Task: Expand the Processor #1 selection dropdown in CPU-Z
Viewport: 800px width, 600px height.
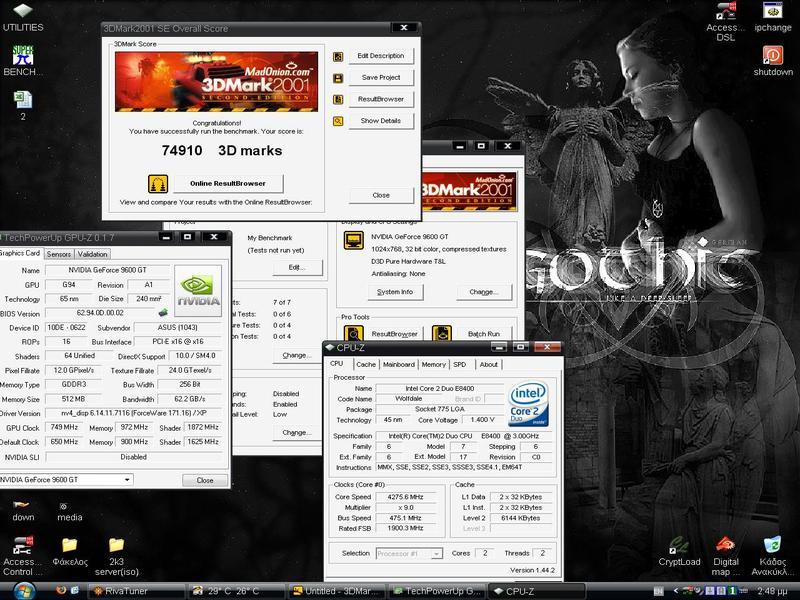Action: tap(436, 554)
